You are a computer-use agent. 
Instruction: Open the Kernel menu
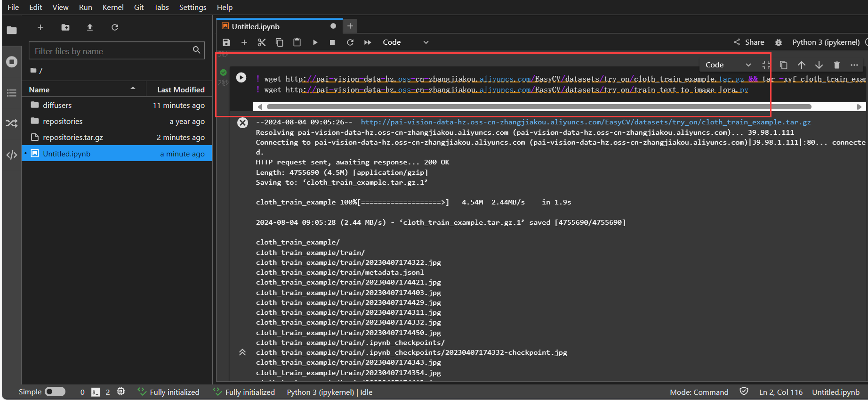pyautogui.click(x=113, y=7)
